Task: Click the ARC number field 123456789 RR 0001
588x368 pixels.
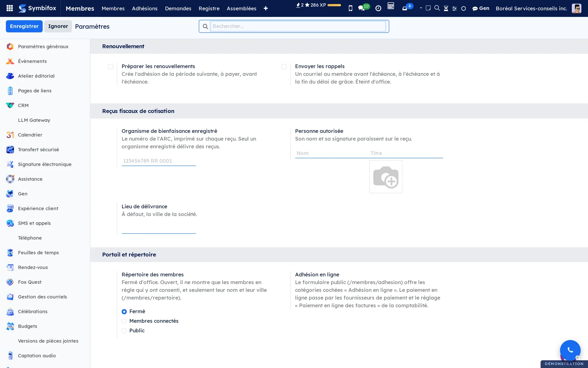Action: click(x=159, y=161)
